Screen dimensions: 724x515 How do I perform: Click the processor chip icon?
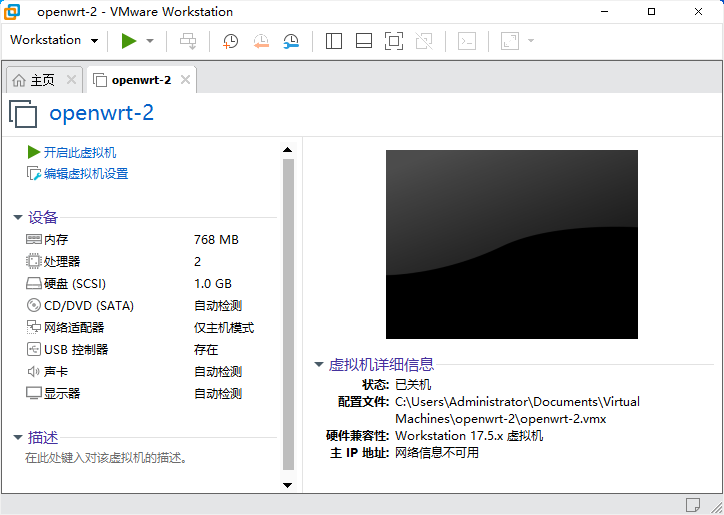coord(34,261)
